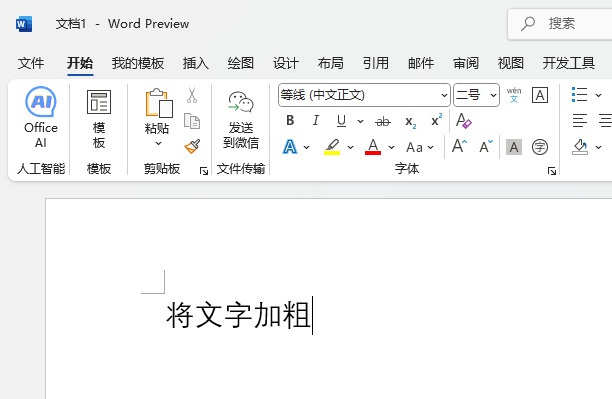Screen dimensions: 612x399
Task: Click the 粘贴 paste clipboard icon
Action: (158, 103)
